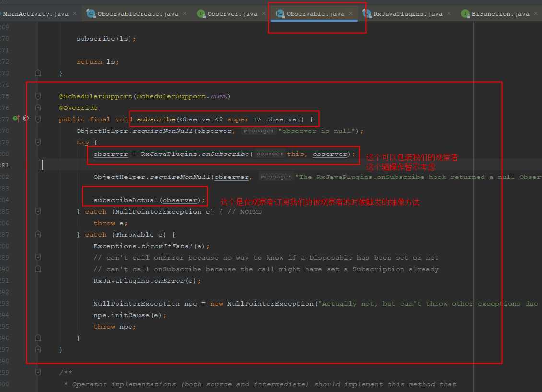Close the MainActivity.java tab
542x392 pixels.
point(75,13)
